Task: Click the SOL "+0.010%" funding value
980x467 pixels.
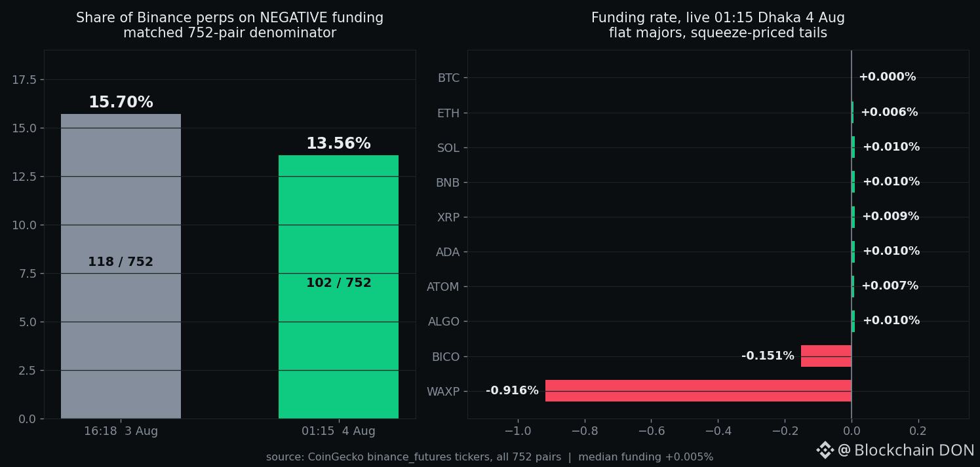Action: (x=892, y=147)
